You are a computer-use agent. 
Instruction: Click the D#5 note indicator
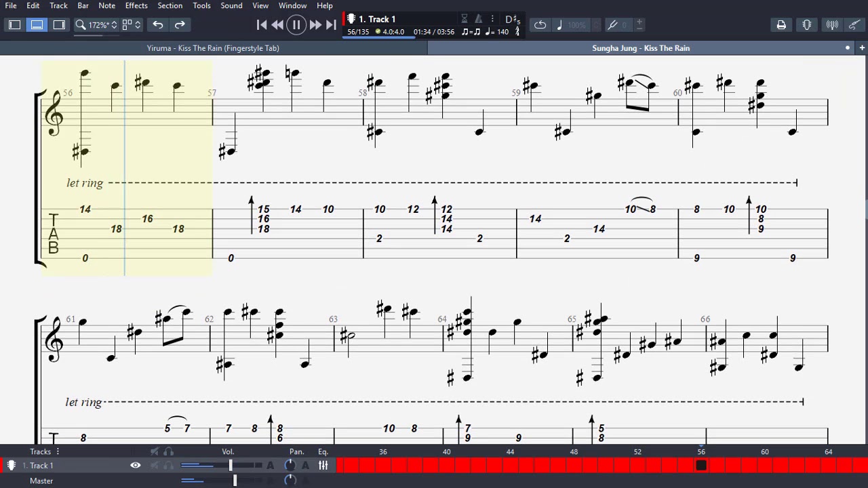[x=513, y=19]
